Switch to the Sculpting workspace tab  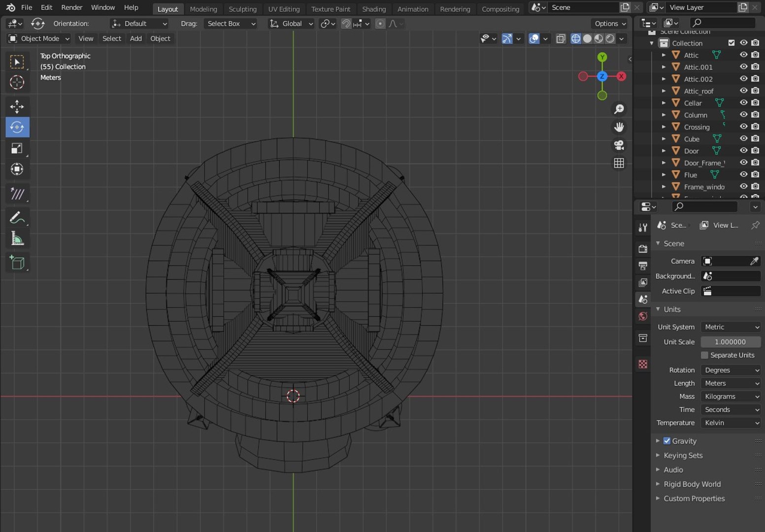242,9
